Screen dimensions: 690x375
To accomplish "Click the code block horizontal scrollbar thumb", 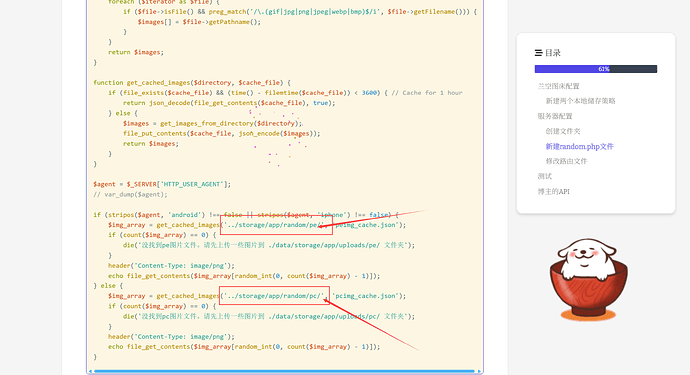I will pos(284,371).
